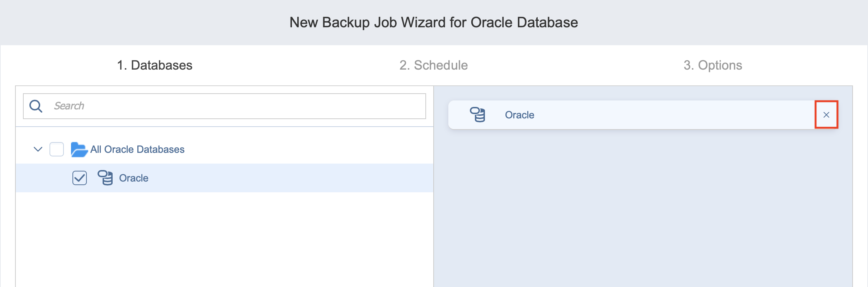The image size is (868, 287).
Task: Remove Oracle from selection with the X button
Action: click(826, 115)
